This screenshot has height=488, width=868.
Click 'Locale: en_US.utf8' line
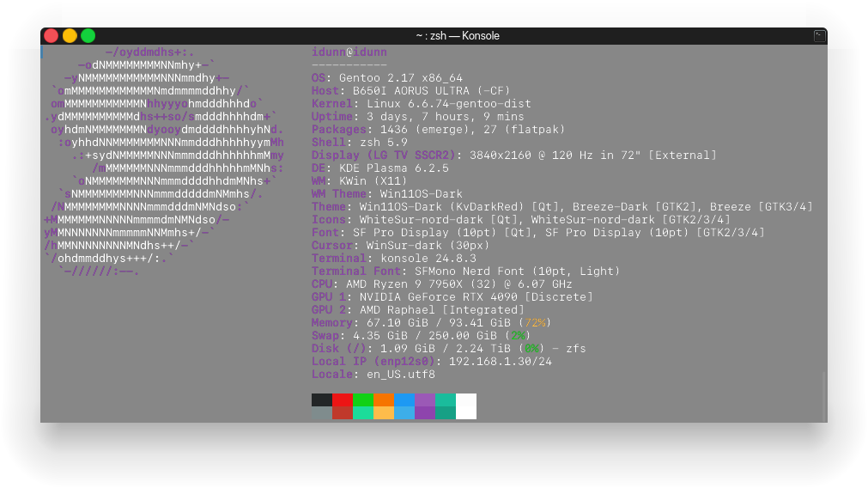[x=373, y=375]
